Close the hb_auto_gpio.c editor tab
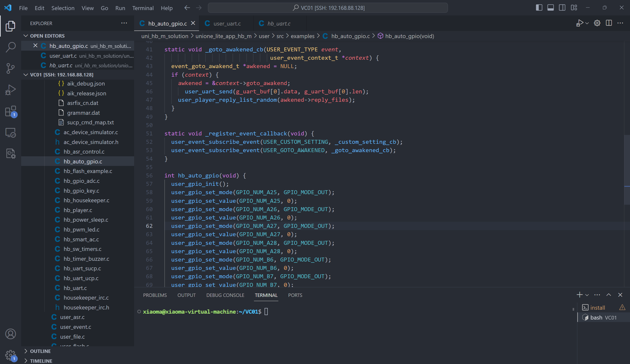 tap(193, 23)
